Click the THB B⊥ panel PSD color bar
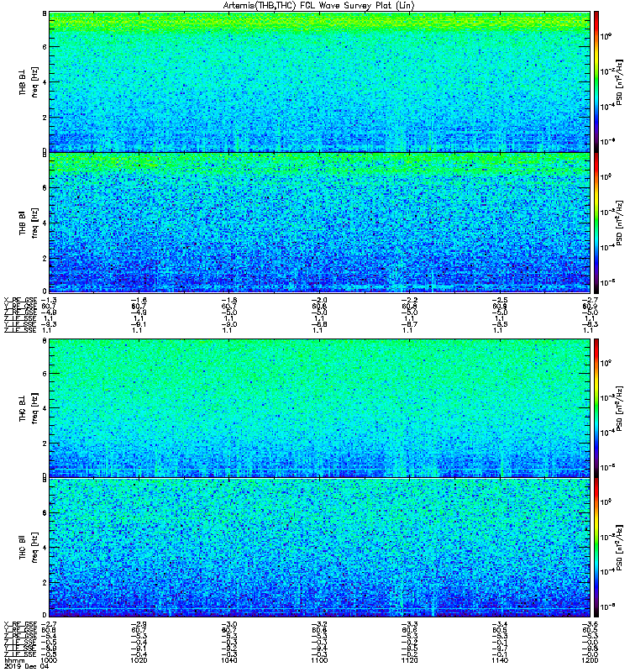 click(x=596, y=81)
